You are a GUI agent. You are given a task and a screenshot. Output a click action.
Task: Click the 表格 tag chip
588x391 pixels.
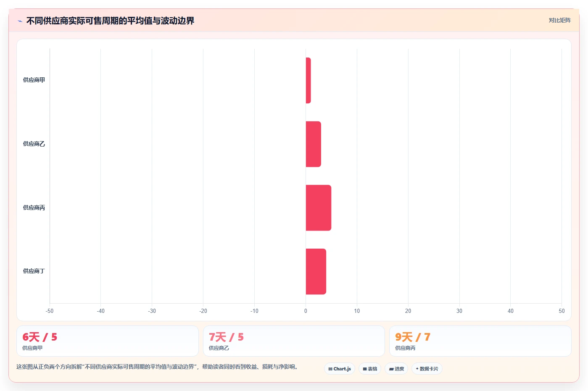(x=370, y=369)
